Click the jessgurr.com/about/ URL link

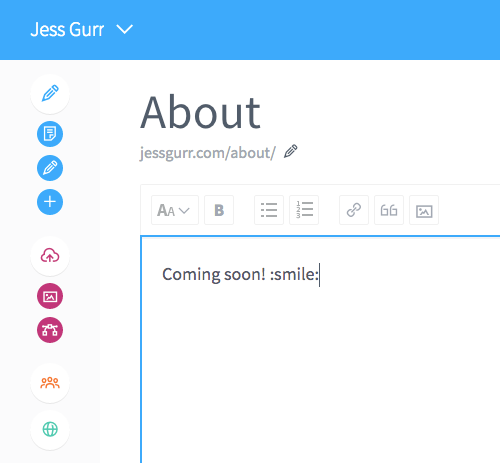[x=208, y=153]
